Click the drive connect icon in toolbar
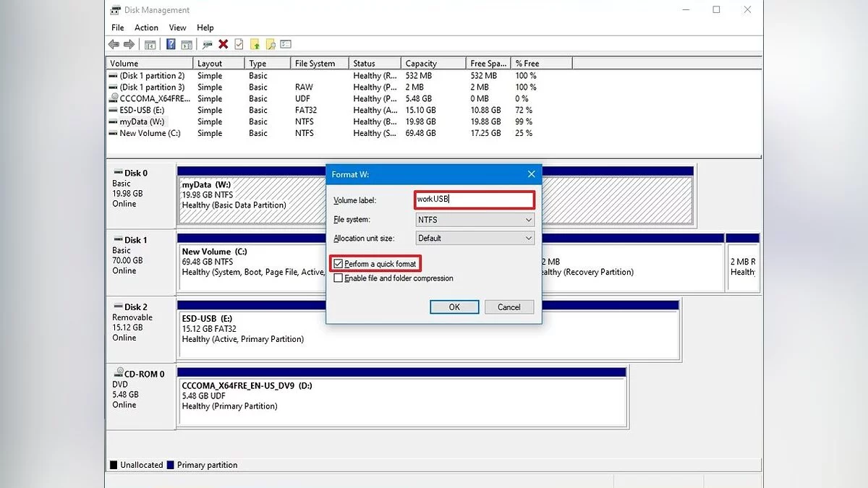 pyautogui.click(x=207, y=45)
